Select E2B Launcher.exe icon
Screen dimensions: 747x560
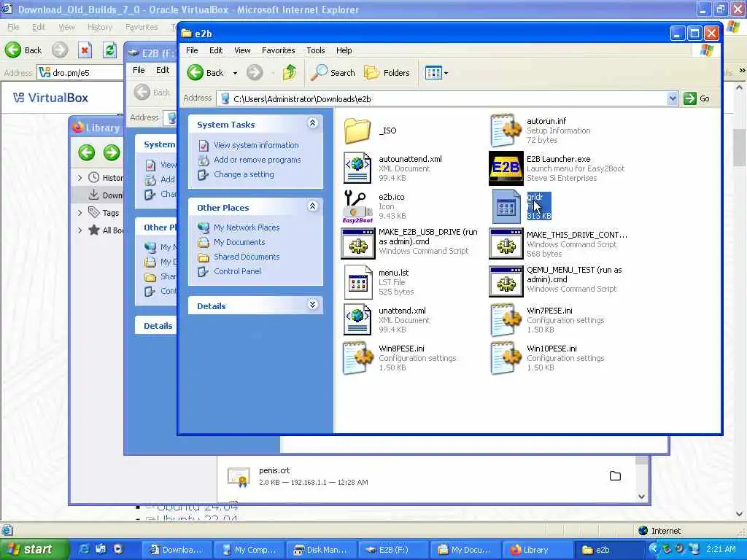(506, 168)
